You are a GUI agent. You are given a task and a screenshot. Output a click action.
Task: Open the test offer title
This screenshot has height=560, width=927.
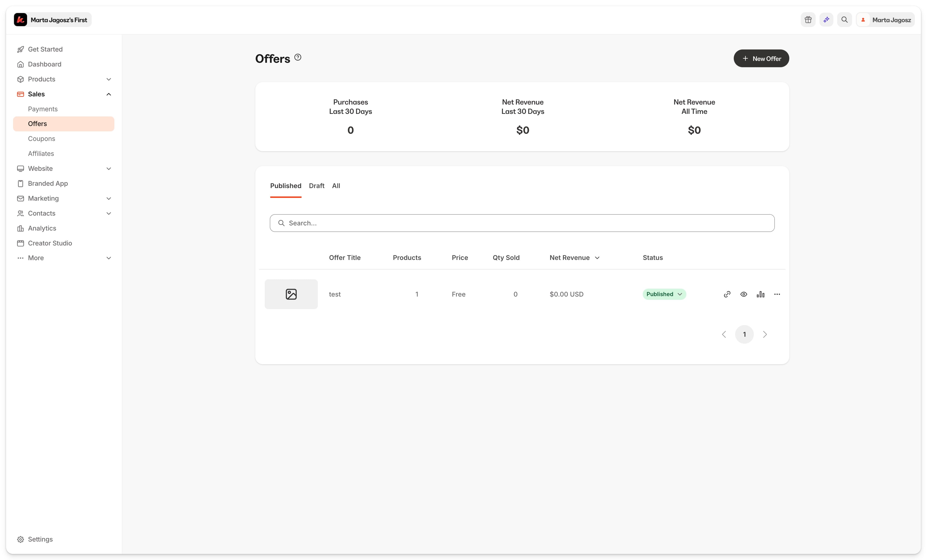click(x=335, y=294)
